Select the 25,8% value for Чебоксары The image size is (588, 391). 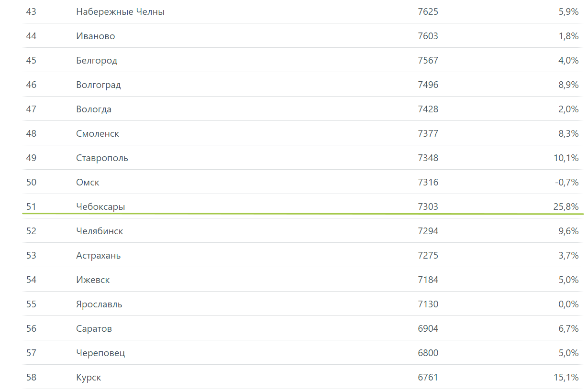point(566,207)
